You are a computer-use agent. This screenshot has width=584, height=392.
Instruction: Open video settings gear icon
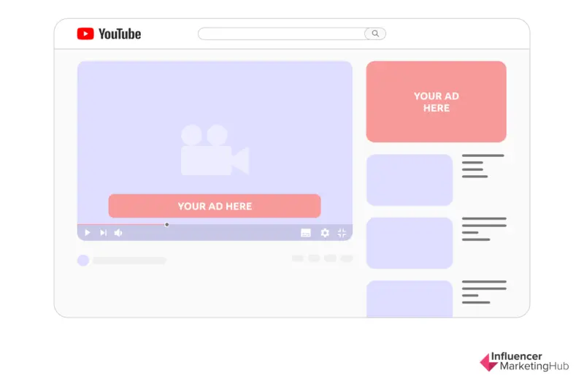(x=325, y=233)
